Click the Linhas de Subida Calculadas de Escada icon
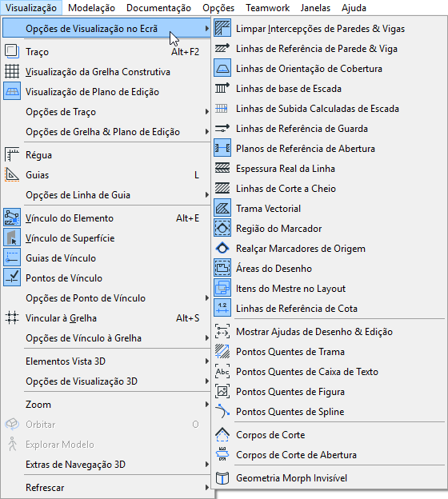This screenshot has height=499, width=448. click(222, 109)
